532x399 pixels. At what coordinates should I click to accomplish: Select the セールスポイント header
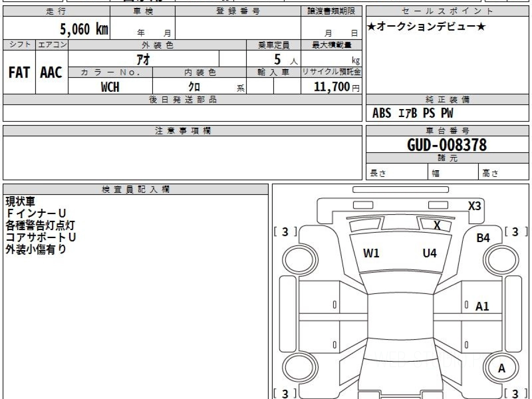pyautogui.click(x=447, y=12)
